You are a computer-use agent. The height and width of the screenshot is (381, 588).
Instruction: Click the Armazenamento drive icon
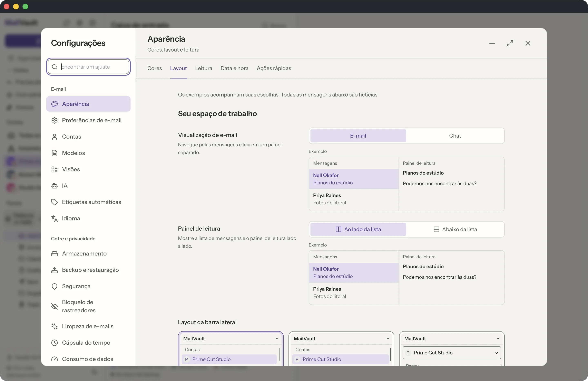pos(54,254)
